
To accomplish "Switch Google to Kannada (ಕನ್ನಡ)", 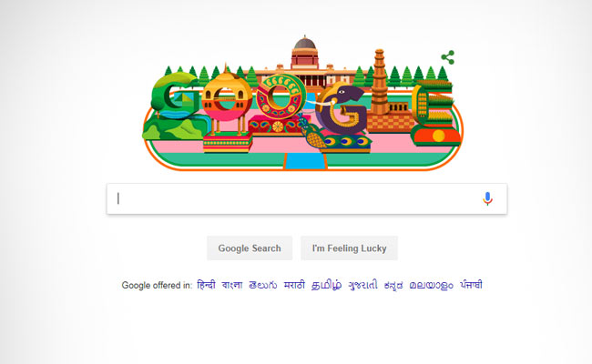I will tap(393, 285).
